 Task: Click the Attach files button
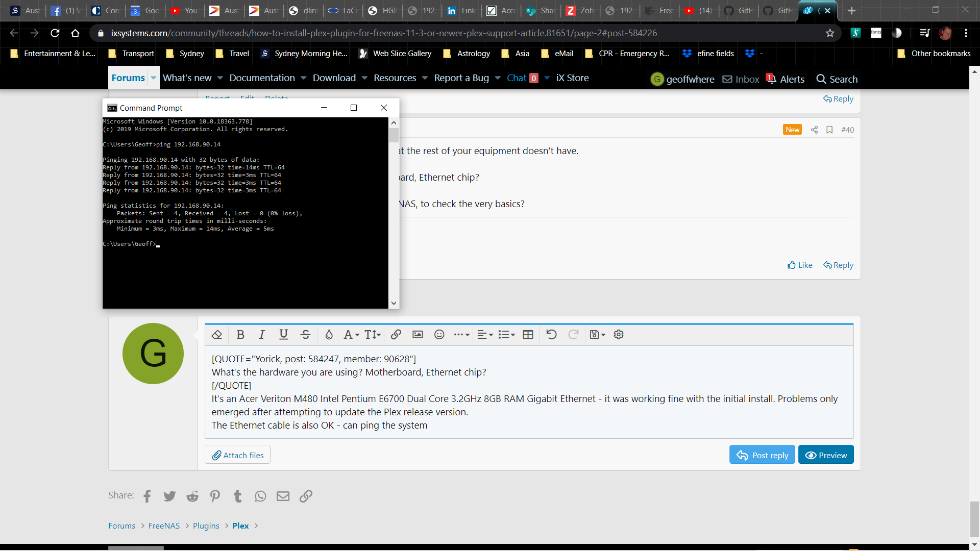[x=238, y=455]
